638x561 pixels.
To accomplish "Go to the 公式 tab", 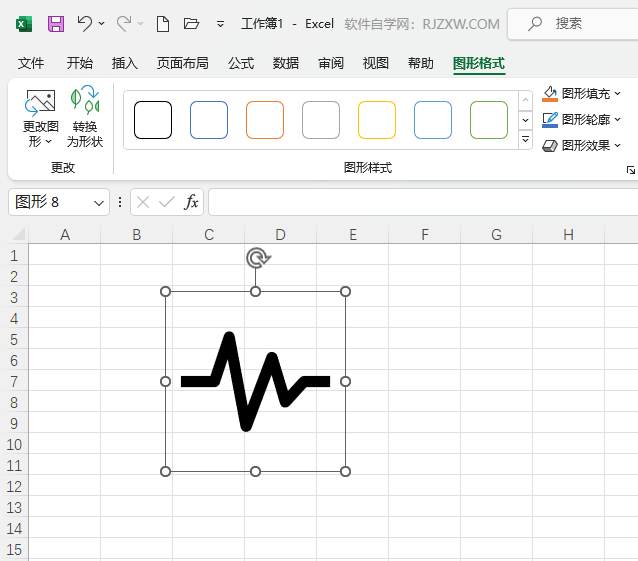I will (241, 63).
